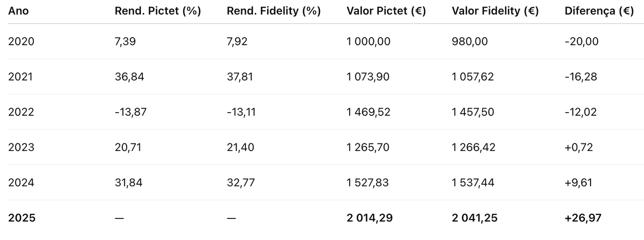Click the Diferença (€) column header
Screen dimensions: 644x240
[599, 11]
